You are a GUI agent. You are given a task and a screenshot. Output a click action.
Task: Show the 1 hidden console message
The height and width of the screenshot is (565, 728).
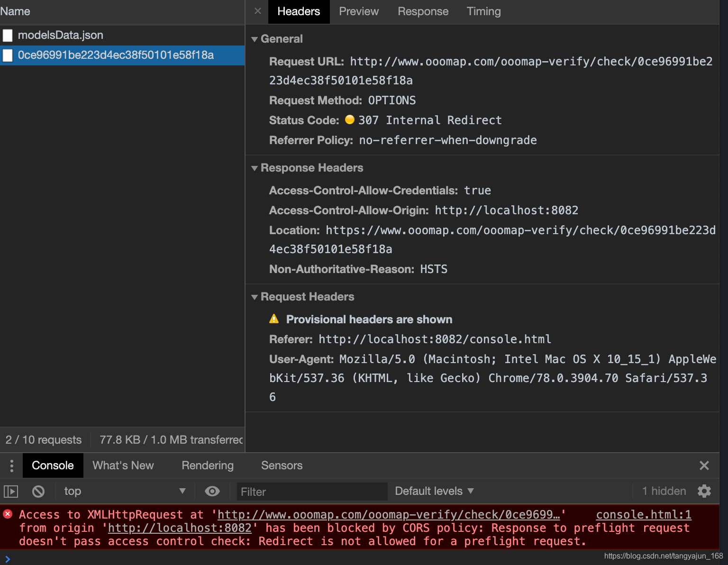tap(663, 491)
